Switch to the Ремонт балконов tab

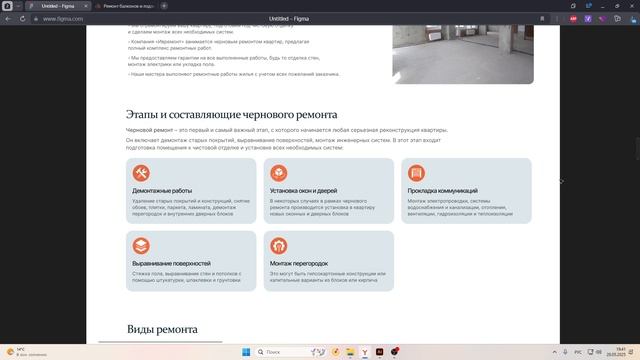click(124, 6)
